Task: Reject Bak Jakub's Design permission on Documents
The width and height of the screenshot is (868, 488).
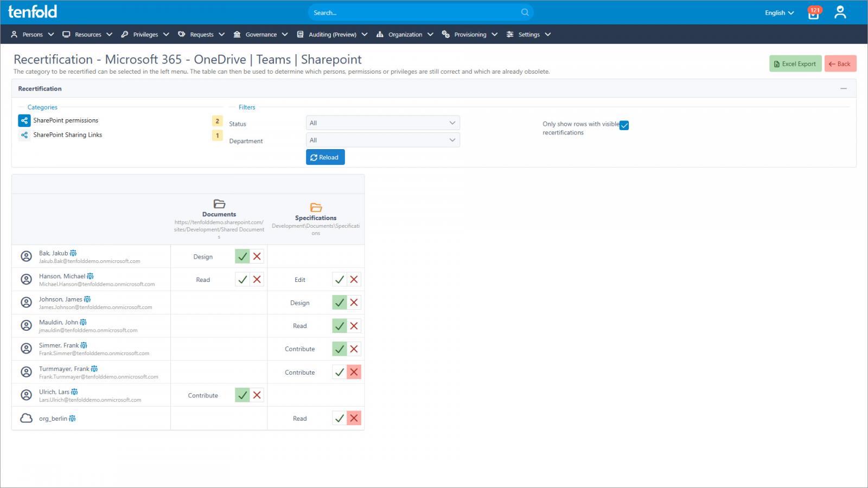Action: point(257,256)
